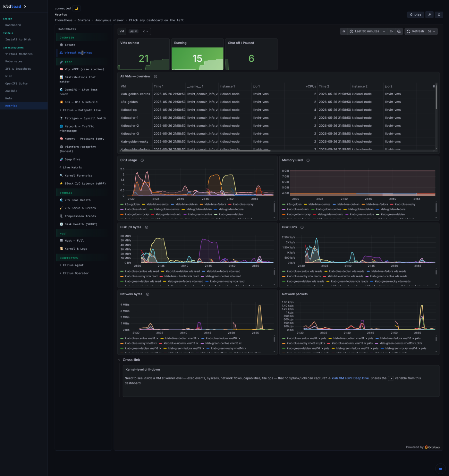Open Install to Disk menu item
This screenshot has height=476, width=449.
point(18,39)
